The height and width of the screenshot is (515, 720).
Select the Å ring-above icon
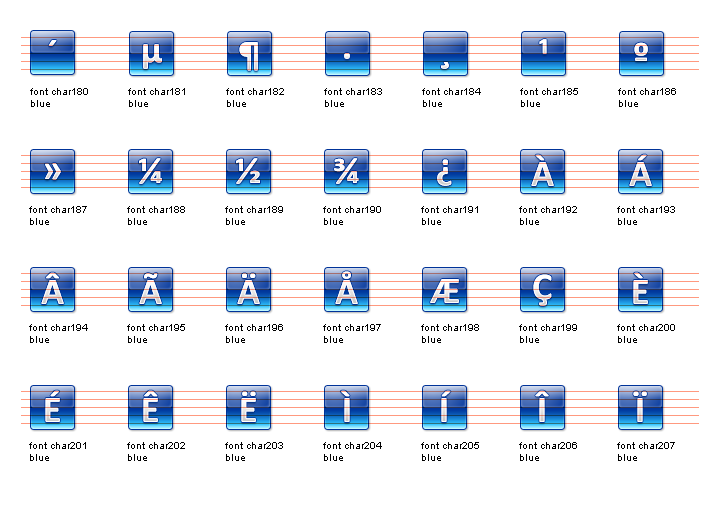tap(347, 289)
